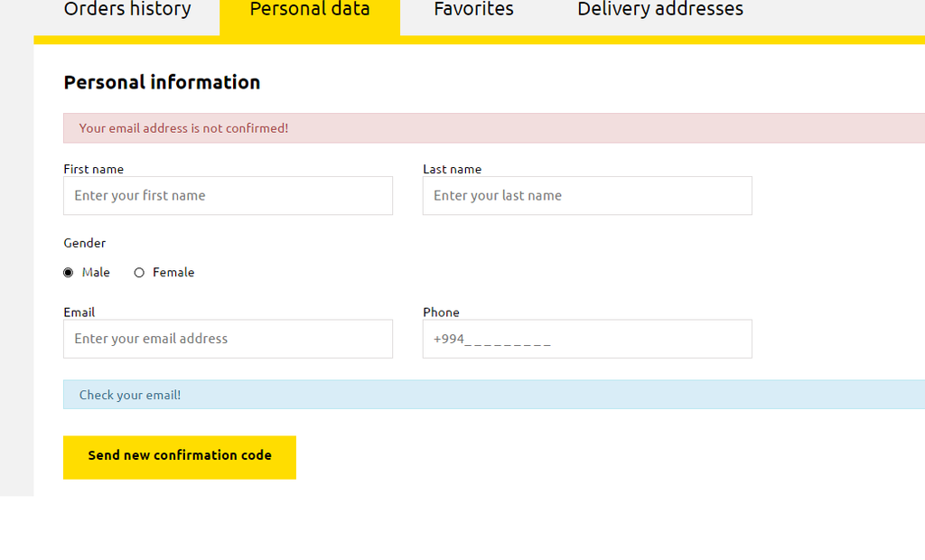Click the 'Last name' field label
This screenshot has height=560, width=925.
click(x=452, y=169)
